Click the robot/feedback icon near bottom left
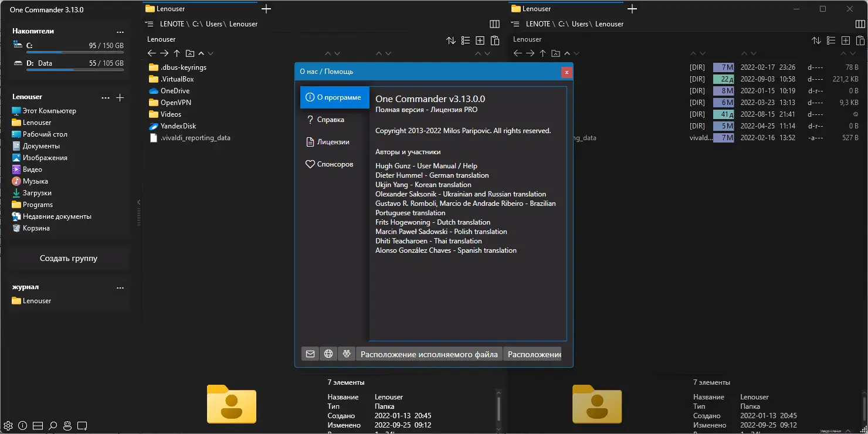 (67, 426)
